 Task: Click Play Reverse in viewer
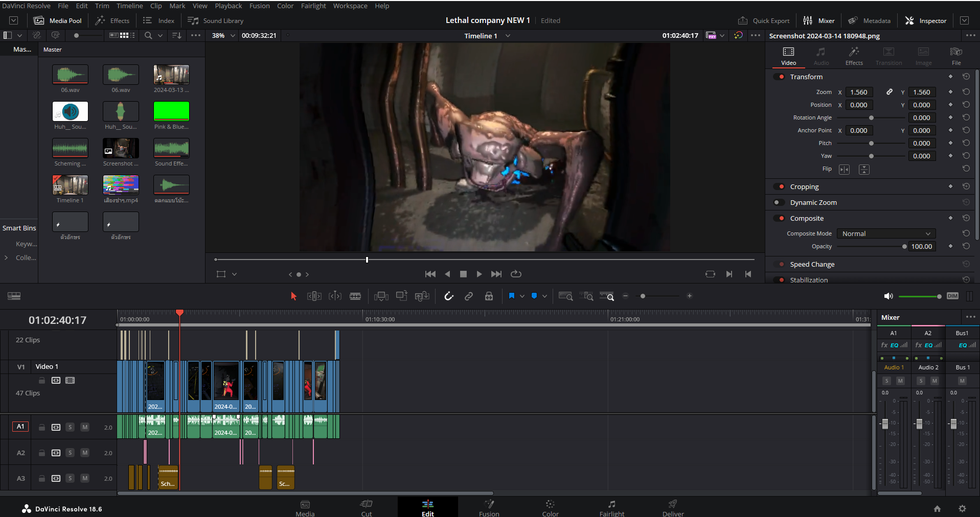(x=447, y=274)
